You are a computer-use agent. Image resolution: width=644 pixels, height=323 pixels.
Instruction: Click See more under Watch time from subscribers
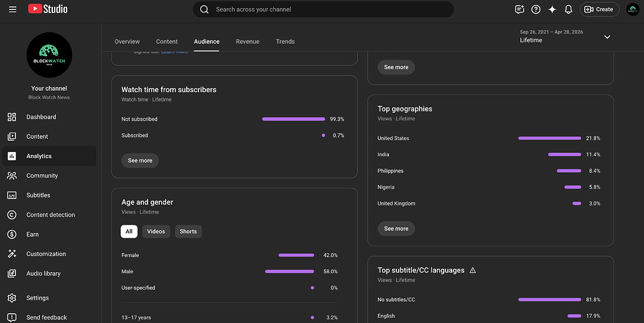point(140,161)
